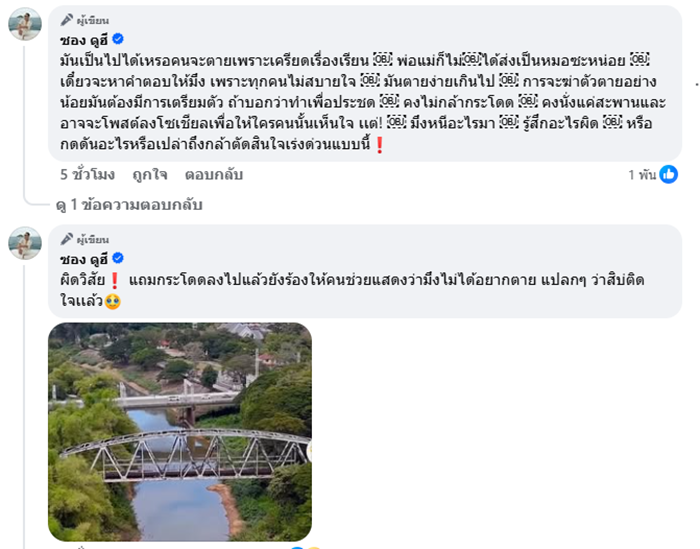Open the 5 ชั่วโมง timestamp link
700x549 pixels.
tap(87, 174)
